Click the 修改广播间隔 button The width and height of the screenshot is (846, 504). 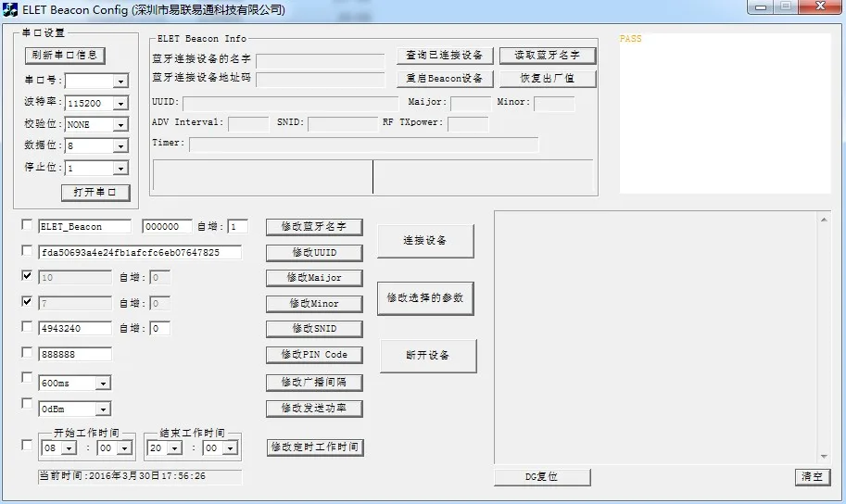(314, 383)
